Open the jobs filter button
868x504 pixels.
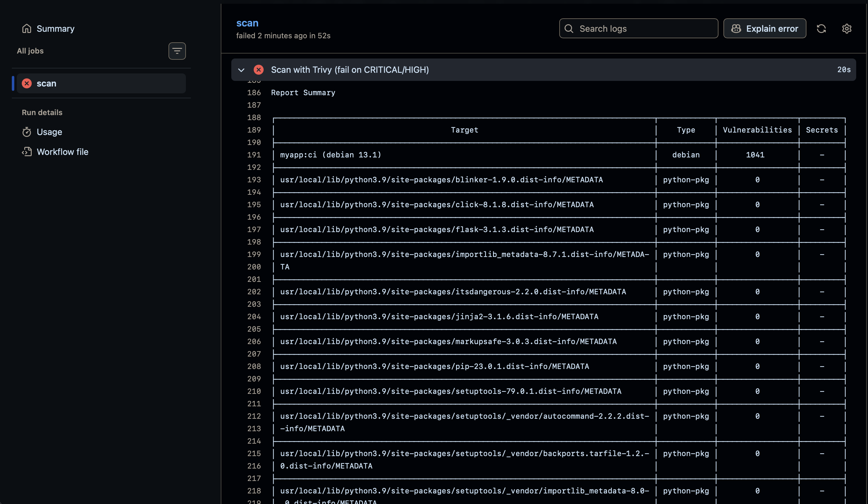[x=177, y=51]
